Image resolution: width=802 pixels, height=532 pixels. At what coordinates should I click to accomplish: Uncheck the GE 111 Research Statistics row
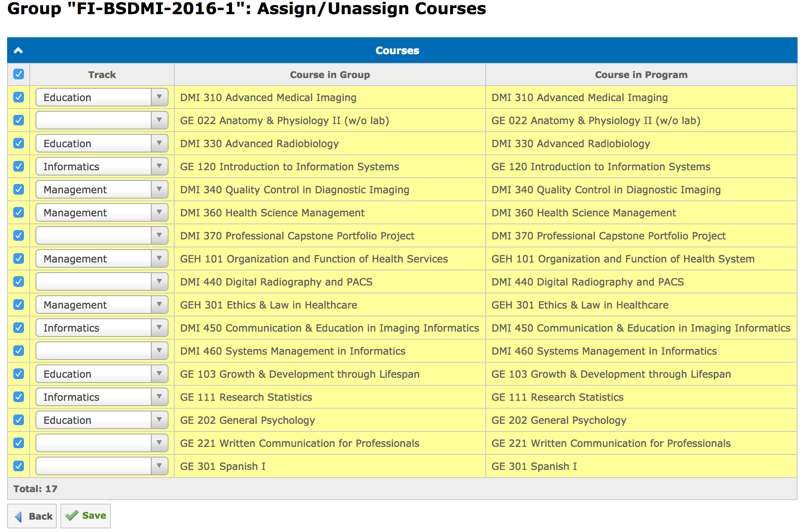tap(19, 397)
